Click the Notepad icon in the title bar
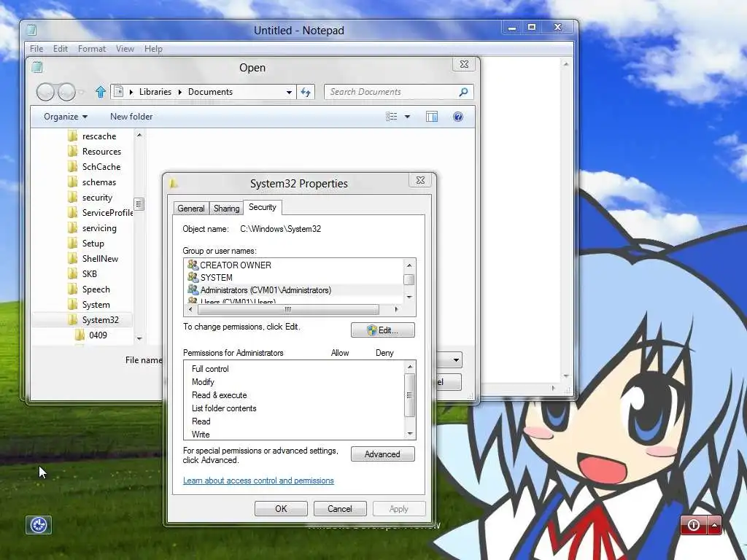747x560 pixels. (x=31, y=30)
